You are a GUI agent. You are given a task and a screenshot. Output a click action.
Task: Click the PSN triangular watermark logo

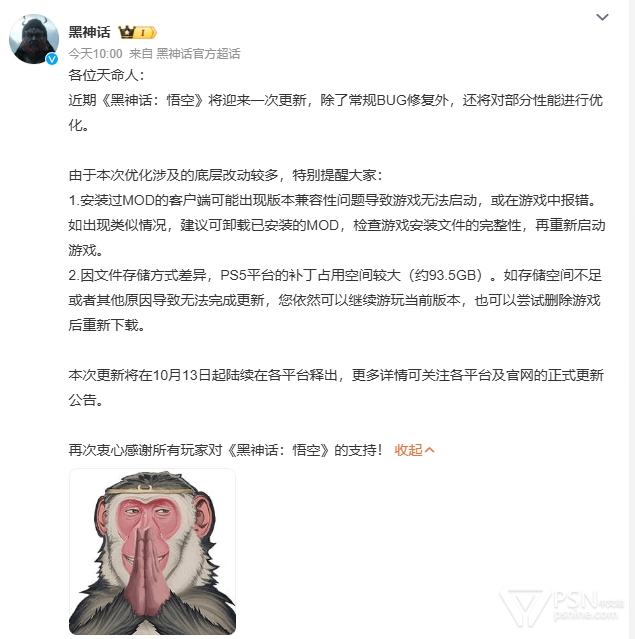[525, 607]
